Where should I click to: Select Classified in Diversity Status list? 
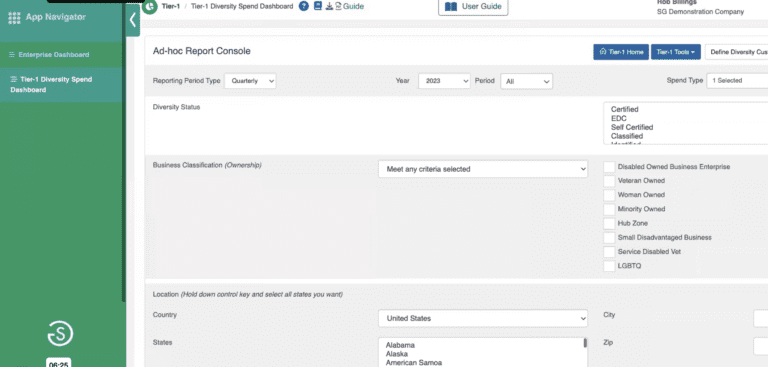point(627,136)
